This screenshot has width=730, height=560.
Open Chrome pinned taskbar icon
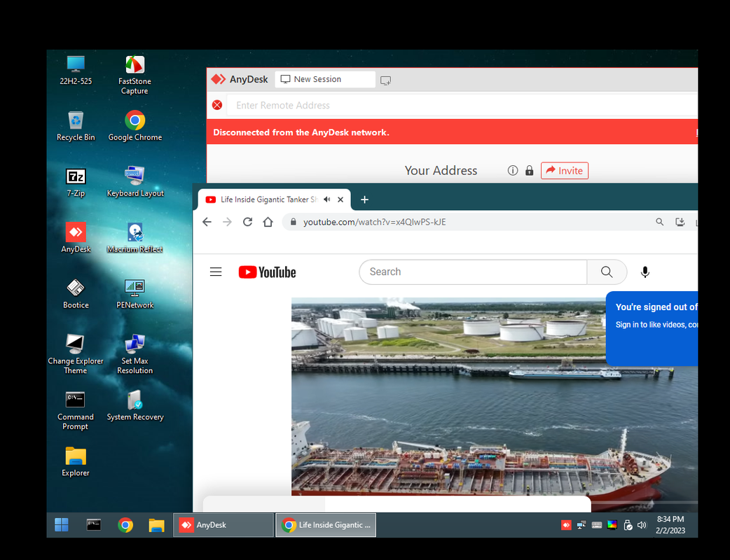coord(125,525)
